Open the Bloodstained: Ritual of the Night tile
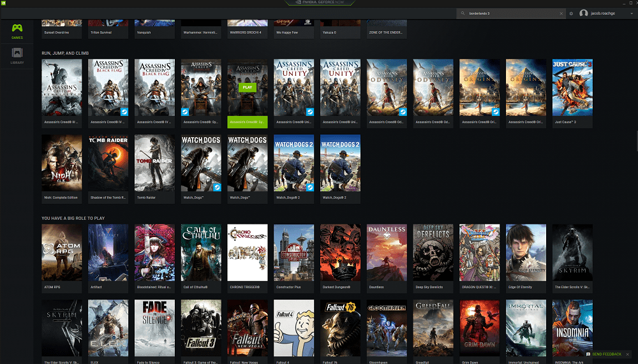Image resolution: width=638 pixels, height=364 pixels. [x=154, y=258]
